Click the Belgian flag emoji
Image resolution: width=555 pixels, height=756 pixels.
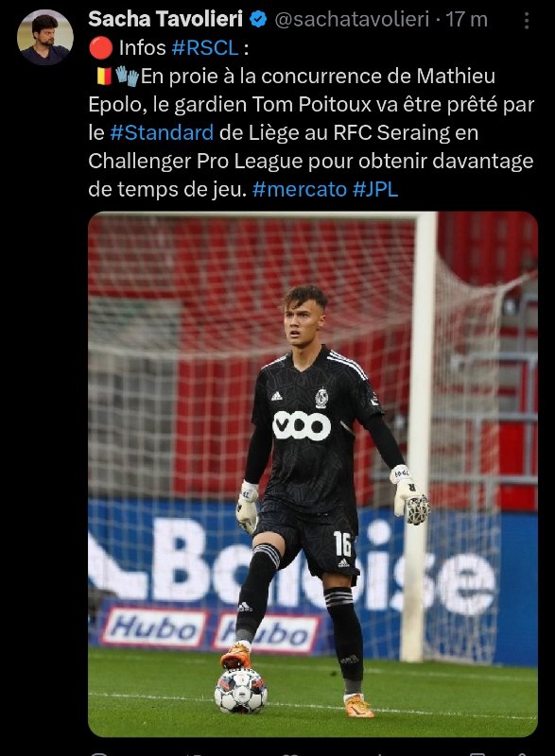(x=104, y=76)
